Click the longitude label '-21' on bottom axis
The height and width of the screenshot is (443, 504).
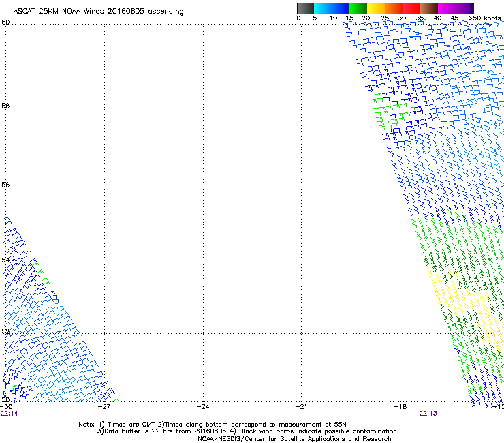[x=301, y=407]
